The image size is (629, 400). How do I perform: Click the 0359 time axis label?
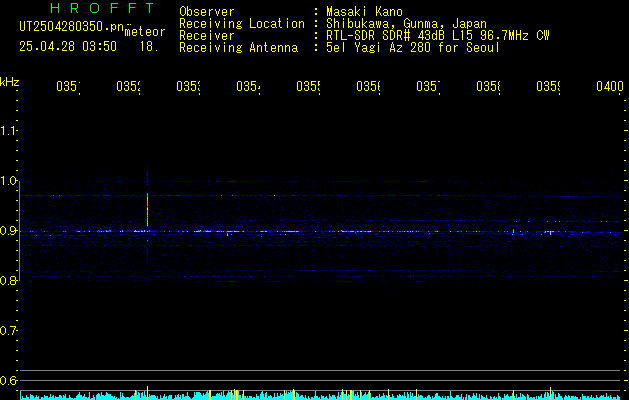548,87
